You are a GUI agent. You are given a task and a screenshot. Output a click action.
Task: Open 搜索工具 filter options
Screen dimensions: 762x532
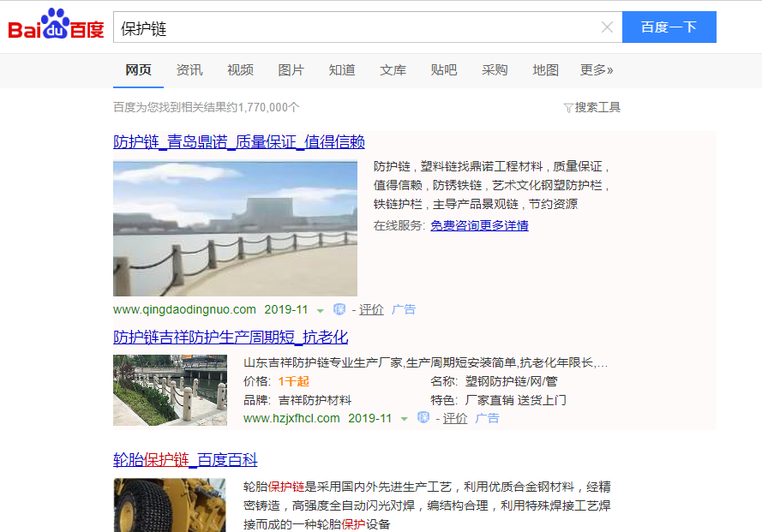(x=597, y=107)
